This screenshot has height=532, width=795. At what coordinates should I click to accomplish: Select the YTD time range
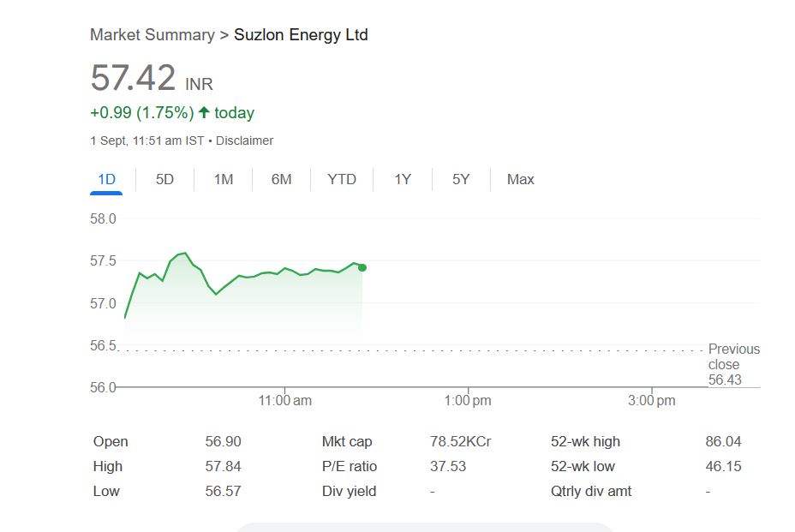(342, 179)
